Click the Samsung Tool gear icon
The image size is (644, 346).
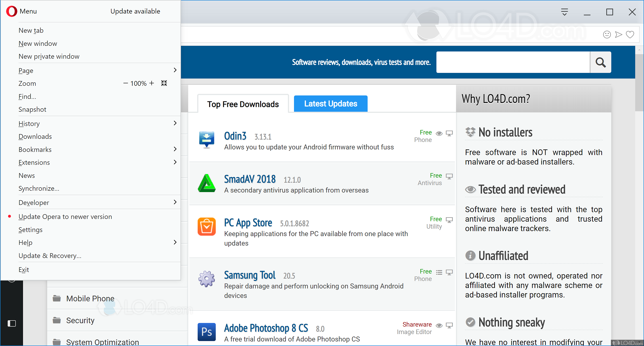click(x=206, y=279)
